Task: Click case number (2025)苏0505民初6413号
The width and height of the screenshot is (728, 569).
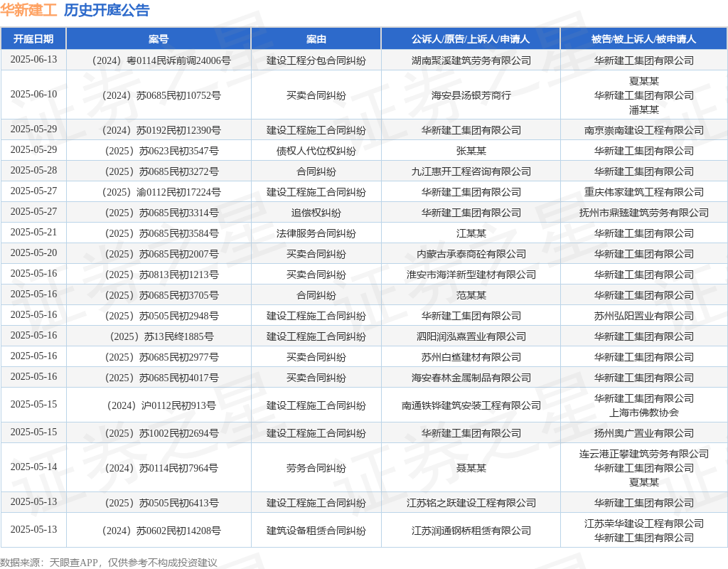Action: click(x=159, y=503)
